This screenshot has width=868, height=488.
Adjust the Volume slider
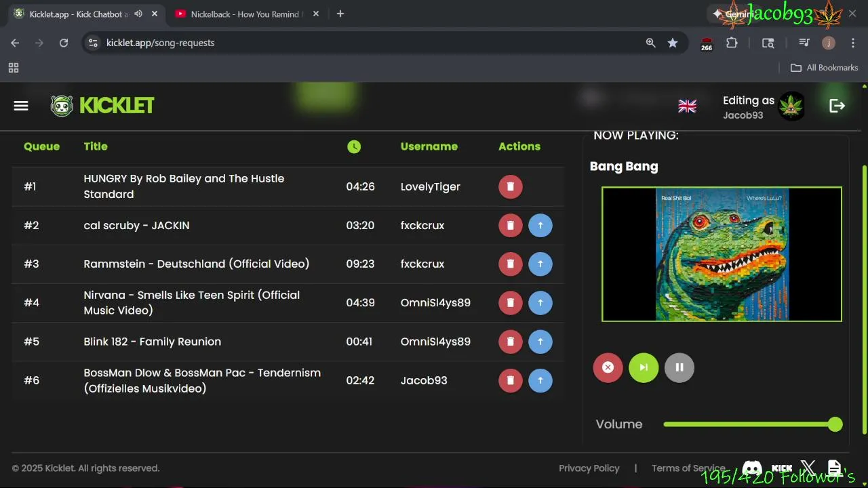tap(753, 424)
